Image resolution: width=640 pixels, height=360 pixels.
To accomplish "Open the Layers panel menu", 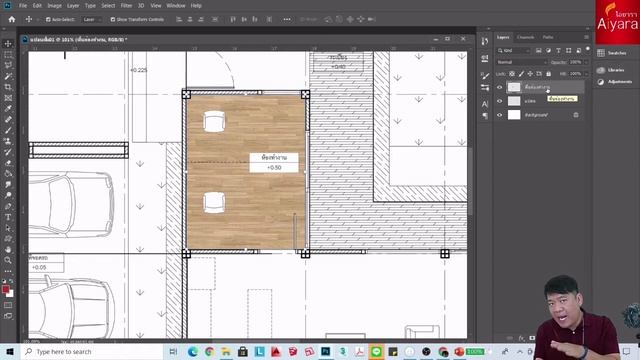I will tap(587, 37).
